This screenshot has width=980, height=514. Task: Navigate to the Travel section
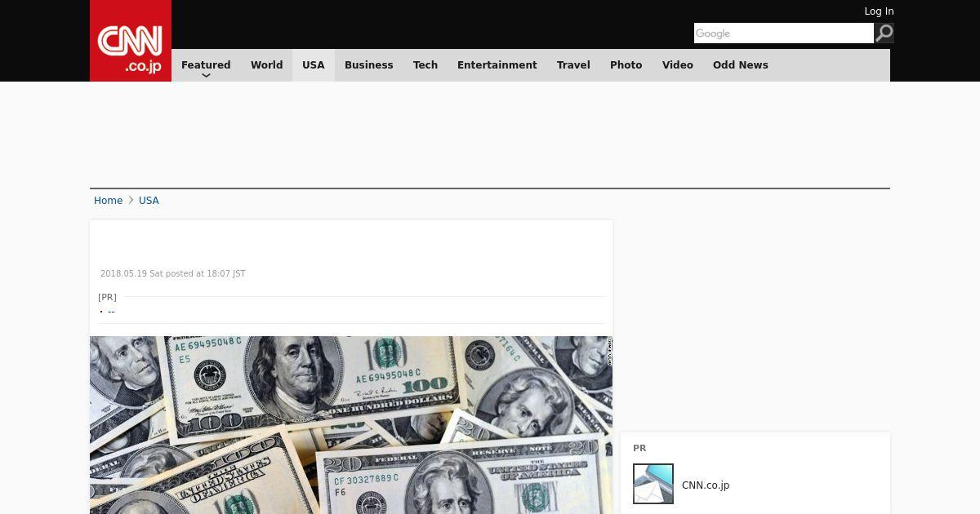coord(573,65)
